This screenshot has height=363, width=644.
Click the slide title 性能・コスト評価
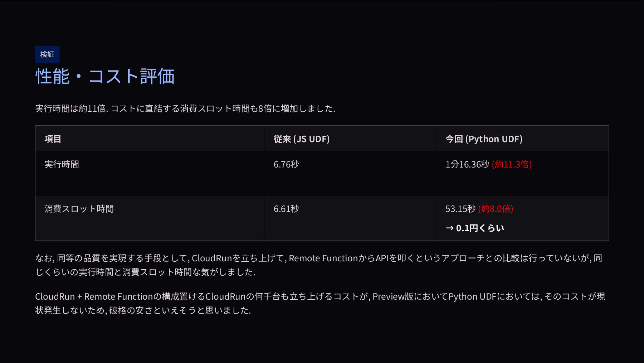coord(105,76)
